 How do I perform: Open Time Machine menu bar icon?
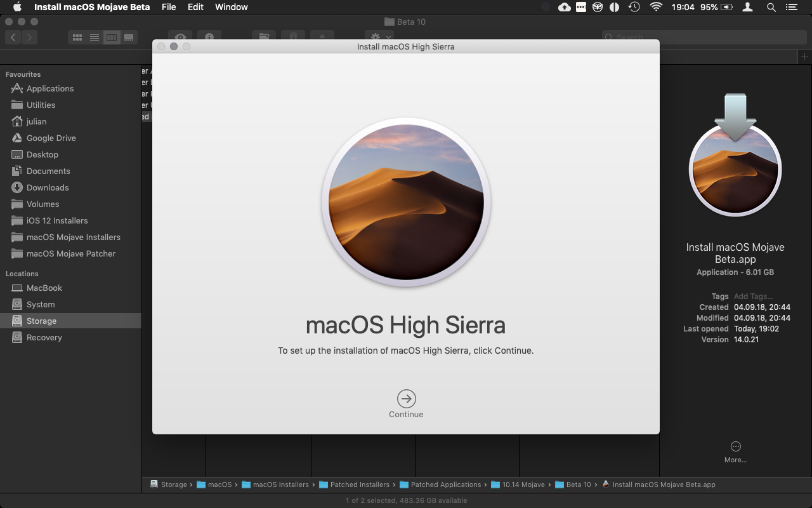click(x=634, y=7)
